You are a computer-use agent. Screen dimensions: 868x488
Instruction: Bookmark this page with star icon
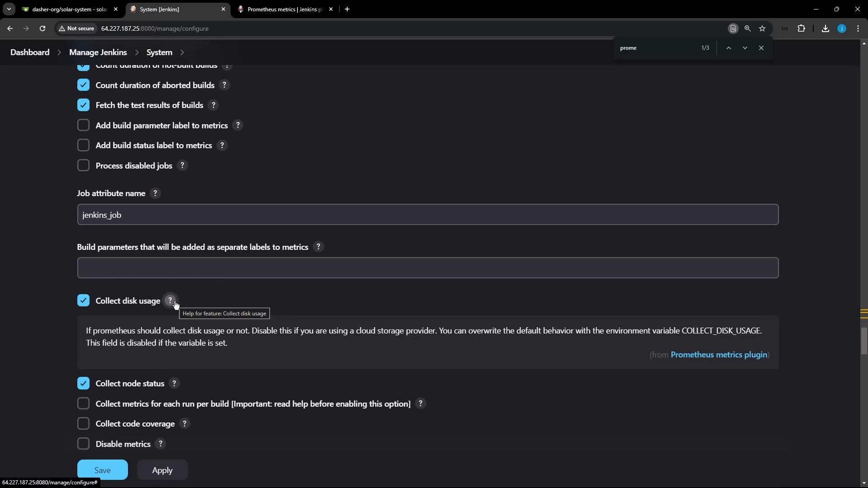[762, 28]
